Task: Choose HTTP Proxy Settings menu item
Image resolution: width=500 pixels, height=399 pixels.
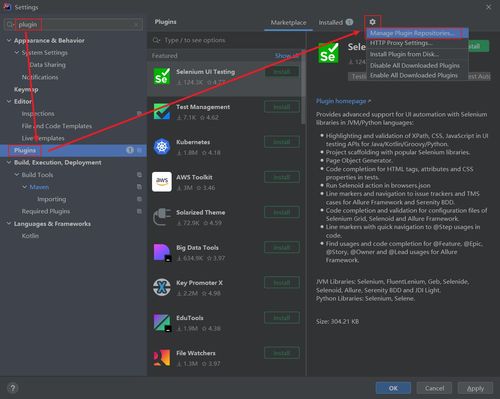Action: click(417, 43)
